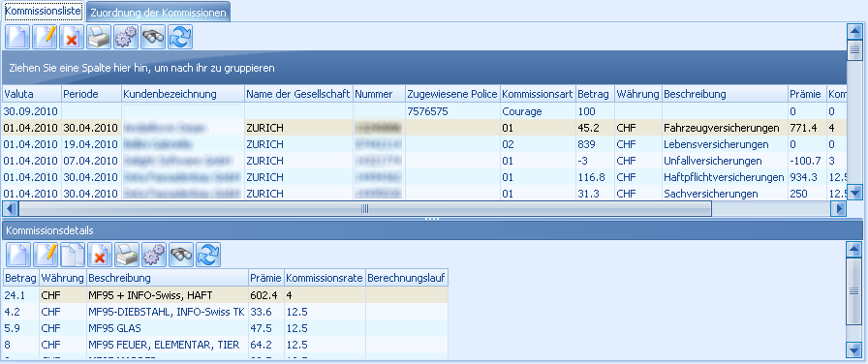868x364 pixels.
Task: Click New document icon in Kommissionsdetails toolbar
Action: [18, 255]
